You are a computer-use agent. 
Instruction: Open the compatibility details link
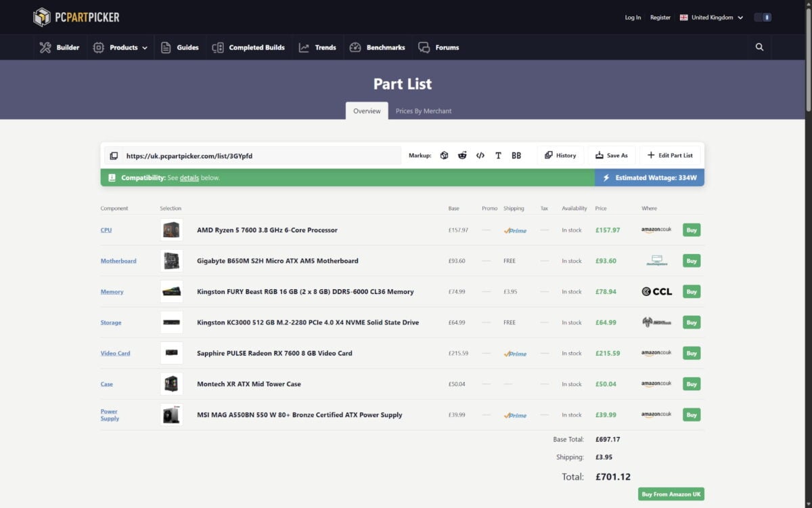coord(189,178)
